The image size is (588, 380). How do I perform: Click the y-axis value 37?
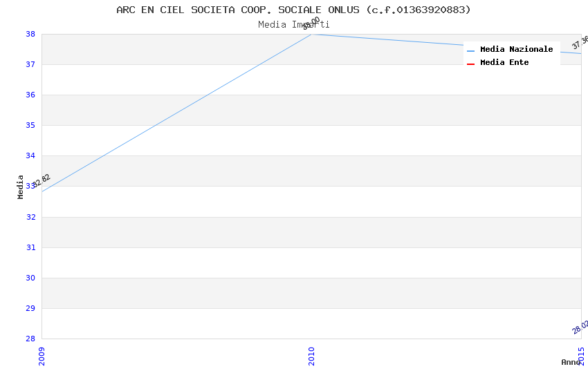(x=30, y=64)
